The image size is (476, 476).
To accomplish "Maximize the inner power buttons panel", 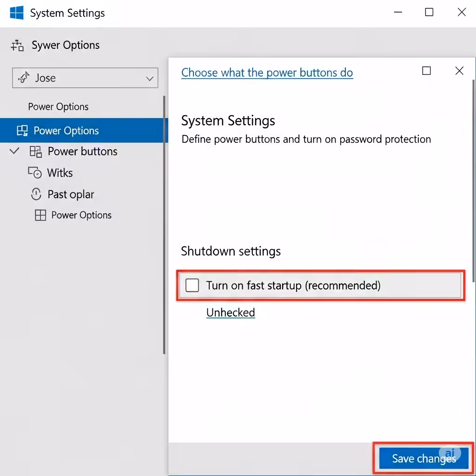I will tap(427, 71).
